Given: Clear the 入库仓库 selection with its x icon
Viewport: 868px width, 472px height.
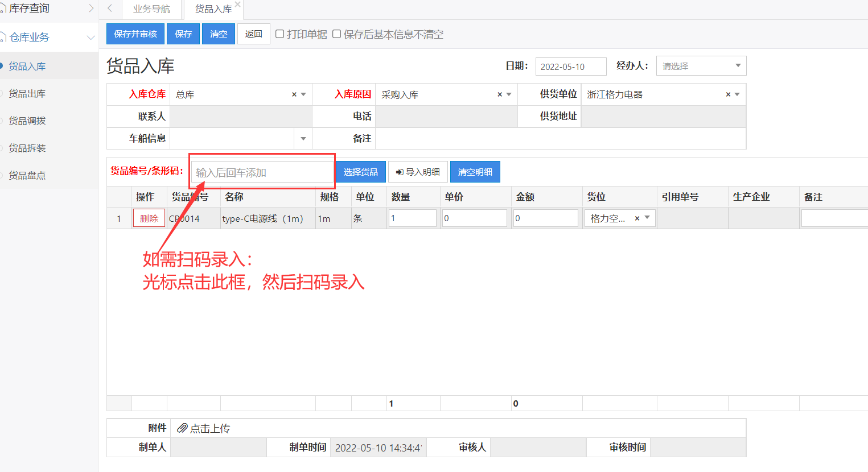Looking at the screenshot, I should 294,94.
